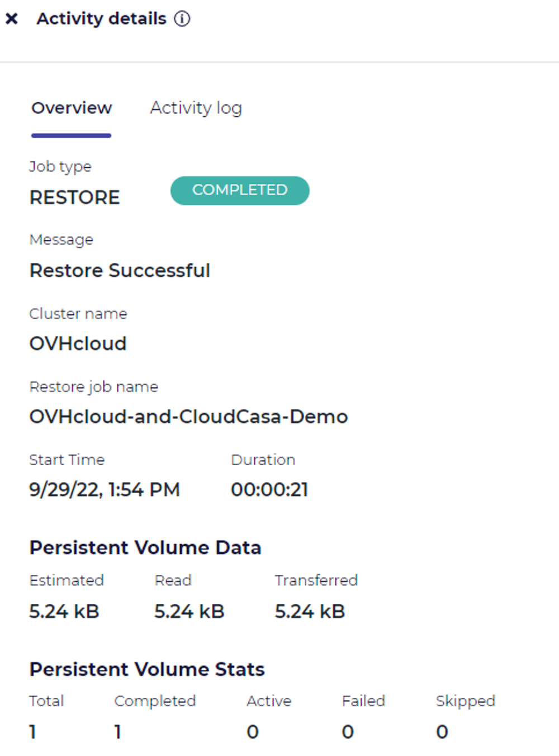
Task: Click the Failed volume count value
Action: pos(348,732)
